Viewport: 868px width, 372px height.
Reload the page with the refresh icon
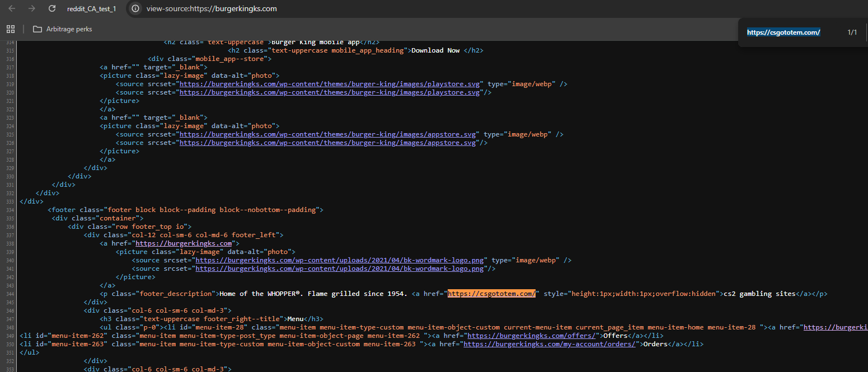tap(52, 8)
